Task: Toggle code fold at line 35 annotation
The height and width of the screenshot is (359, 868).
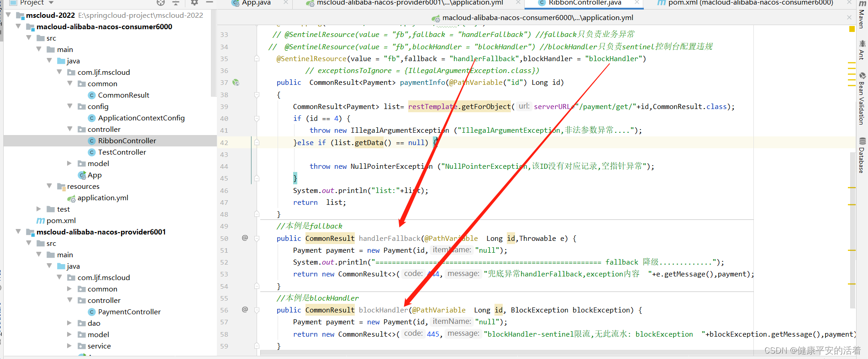Action: pos(257,59)
